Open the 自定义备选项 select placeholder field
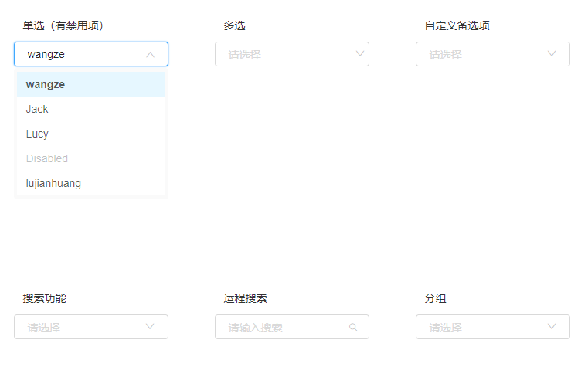The width and height of the screenshot is (588, 367). pos(493,54)
